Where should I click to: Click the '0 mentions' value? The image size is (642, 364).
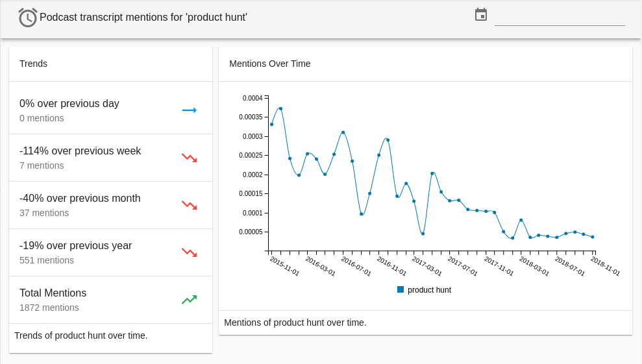[x=42, y=118]
